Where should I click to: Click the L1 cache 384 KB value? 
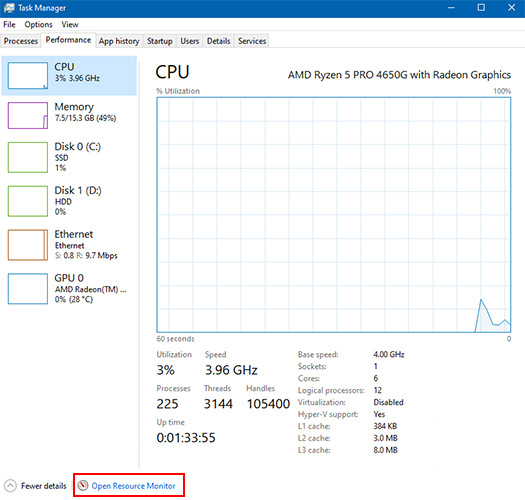pyautogui.click(x=385, y=426)
